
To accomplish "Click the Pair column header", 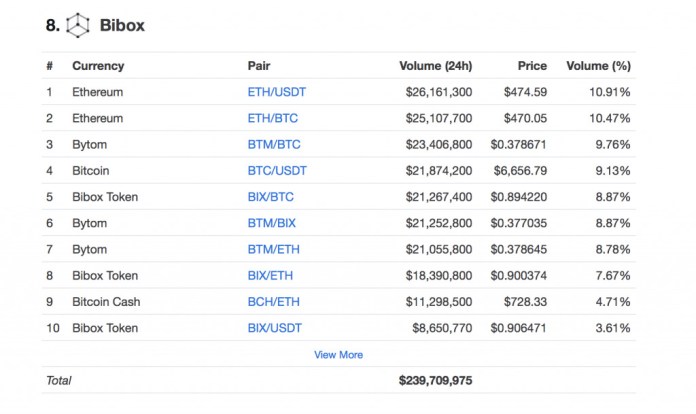I will point(259,66).
